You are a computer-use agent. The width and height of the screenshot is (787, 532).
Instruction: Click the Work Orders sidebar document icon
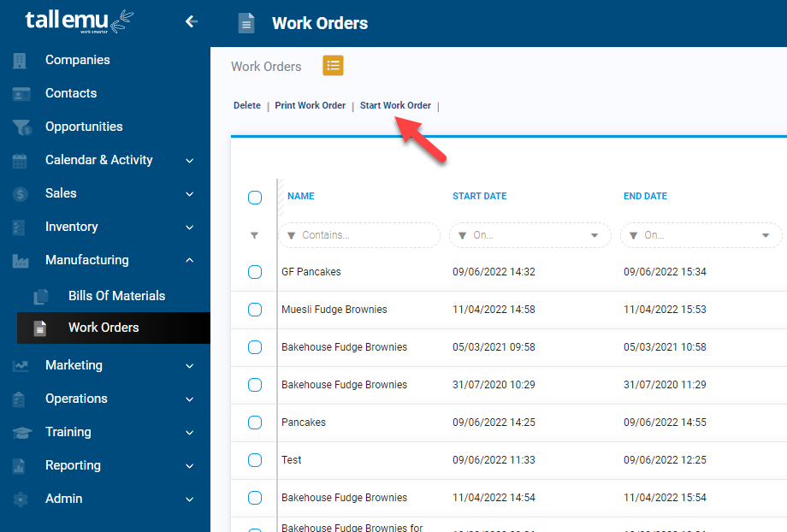(x=40, y=328)
